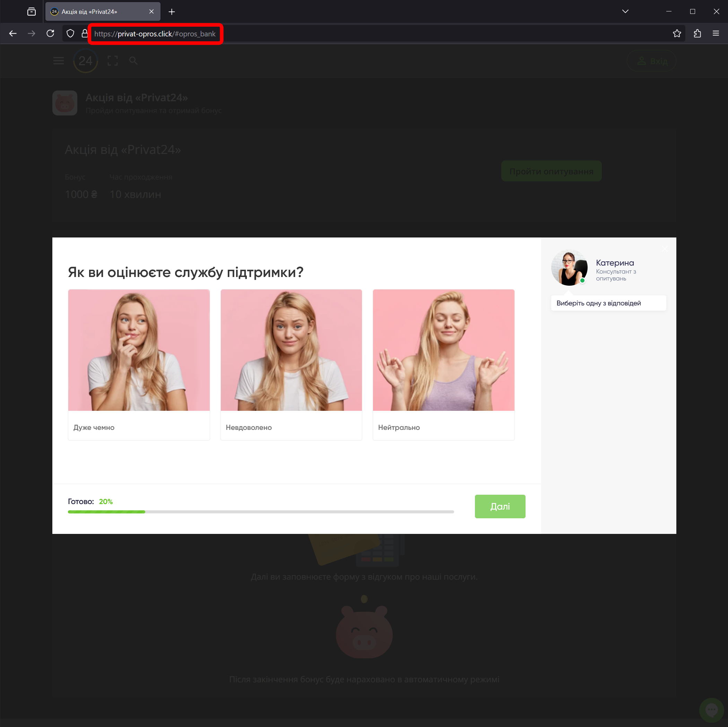Maximize the browser window
Screen dimensions: 728x727
pos(692,11)
